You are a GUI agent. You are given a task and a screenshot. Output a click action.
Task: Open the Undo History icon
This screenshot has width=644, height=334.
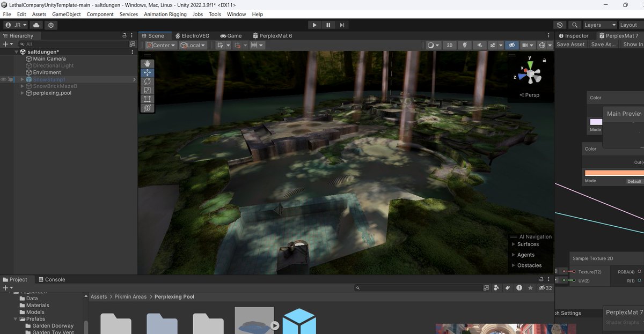[x=560, y=25]
